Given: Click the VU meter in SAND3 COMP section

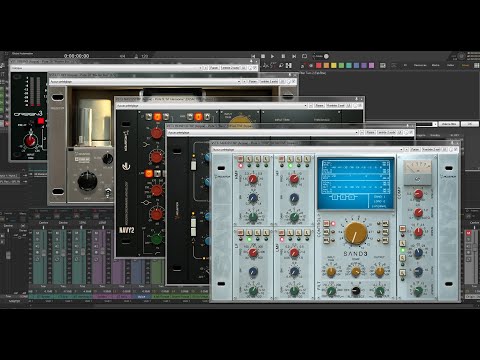Looking at the screenshot, I should pyautogui.click(x=417, y=173).
